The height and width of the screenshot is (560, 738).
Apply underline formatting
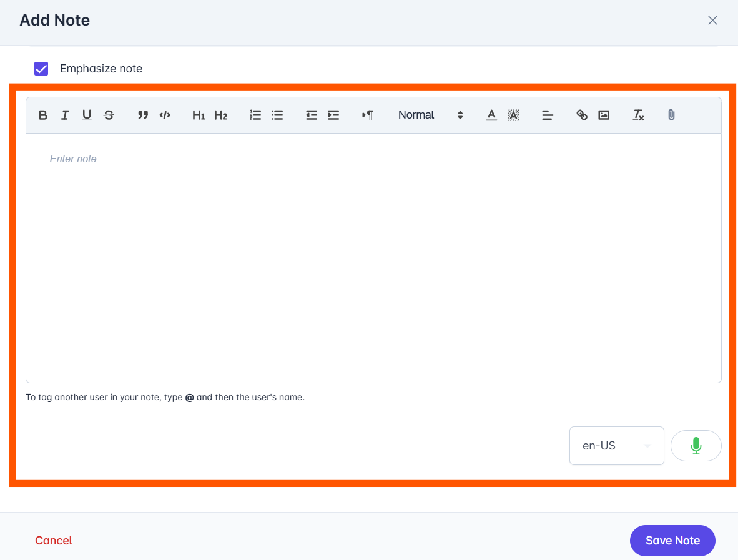point(87,115)
